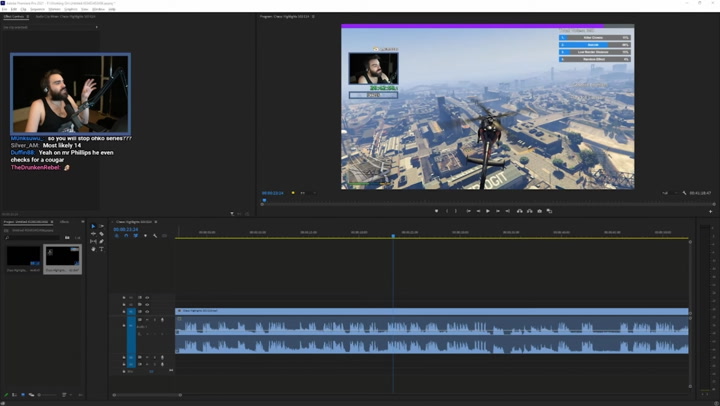Toggle visibility eye of lowest video track
Screen dimensions: 720x406
[x=147, y=312]
